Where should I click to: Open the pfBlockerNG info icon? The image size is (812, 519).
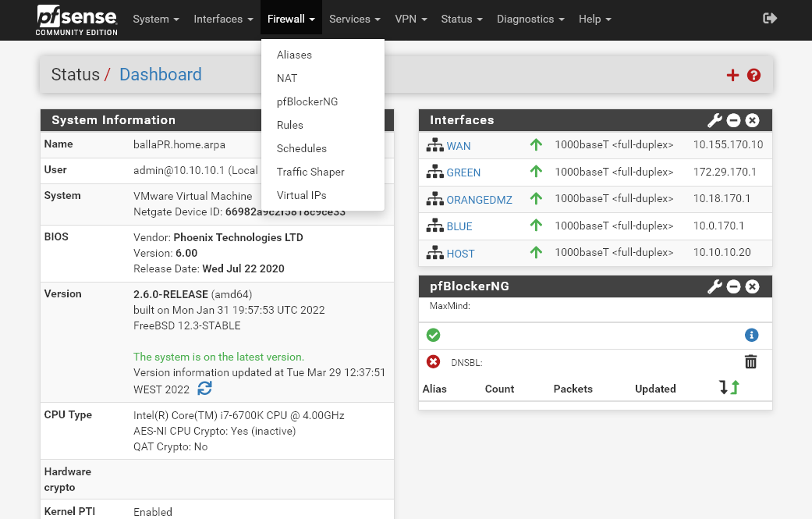[751, 334]
